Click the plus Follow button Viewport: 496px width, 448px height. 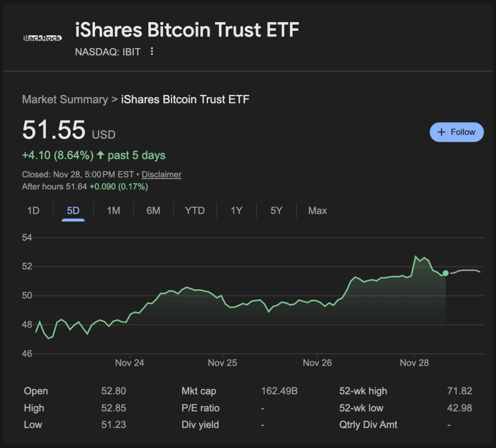456,132
